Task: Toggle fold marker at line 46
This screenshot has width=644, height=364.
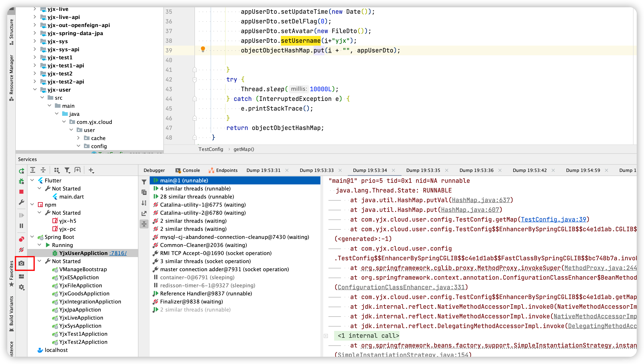Action: 194,118
